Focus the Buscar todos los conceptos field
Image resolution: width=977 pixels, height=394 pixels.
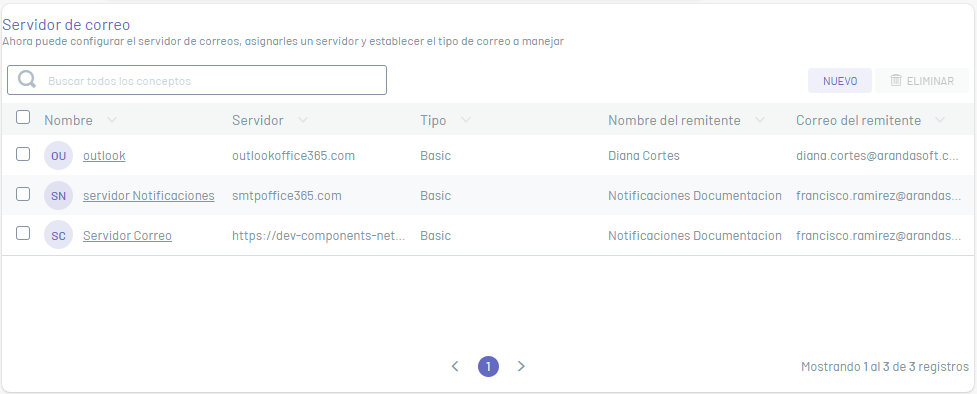pos(197,80)
